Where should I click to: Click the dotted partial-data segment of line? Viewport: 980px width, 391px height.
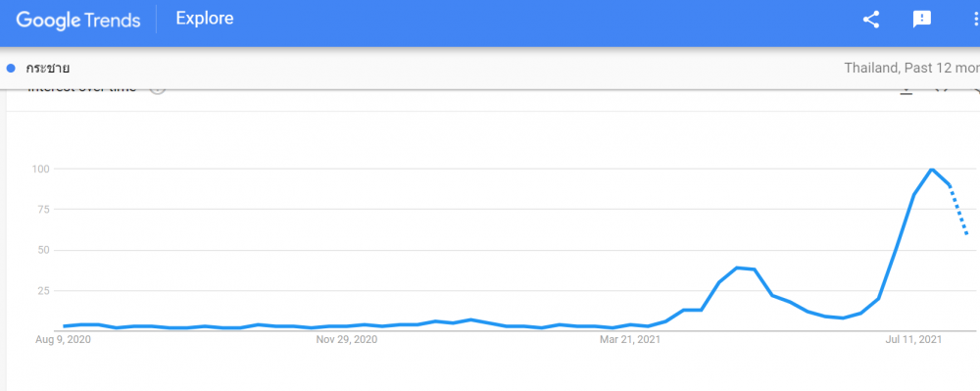pos(958,210)
